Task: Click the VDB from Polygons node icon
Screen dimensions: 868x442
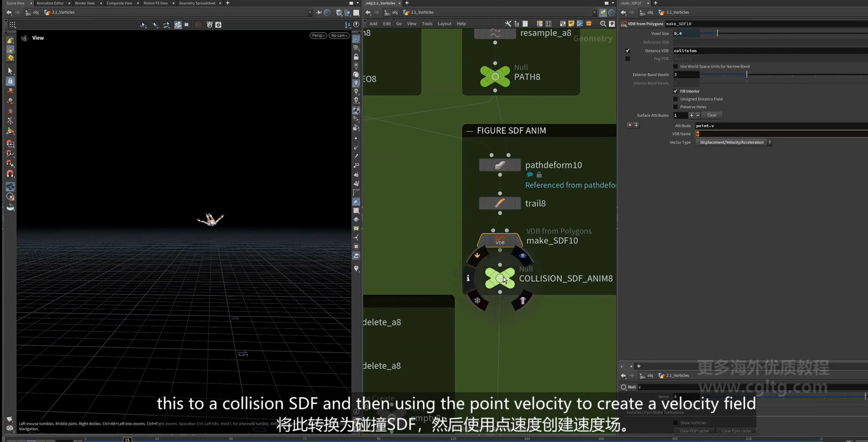Action: click(500, 240)
